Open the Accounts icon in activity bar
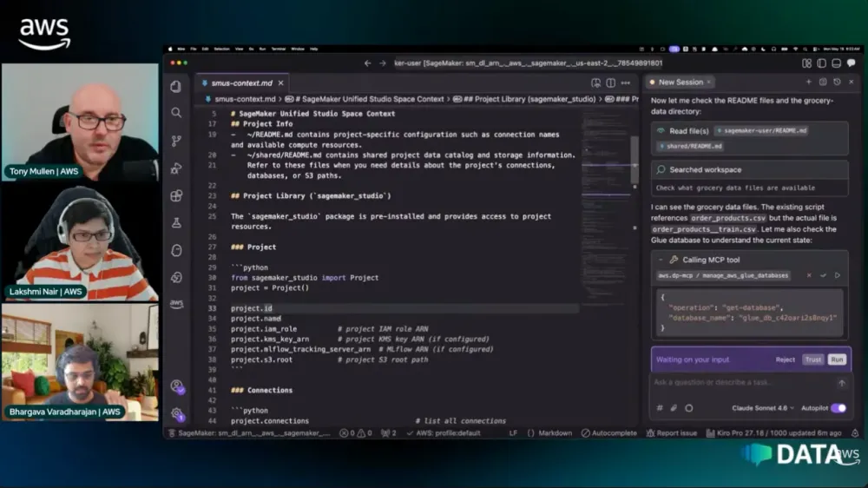Image resolution: width=868 pixels, height=488 pixels. 177,386
